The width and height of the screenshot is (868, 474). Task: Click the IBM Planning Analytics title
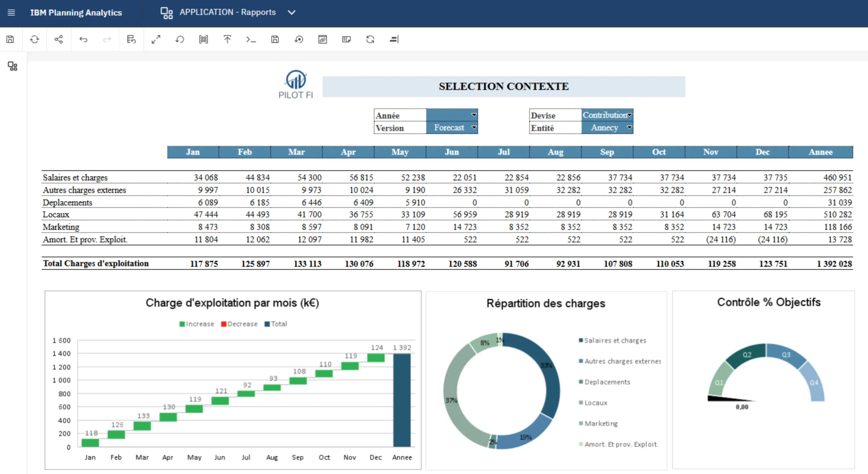(x=76, y=13)
